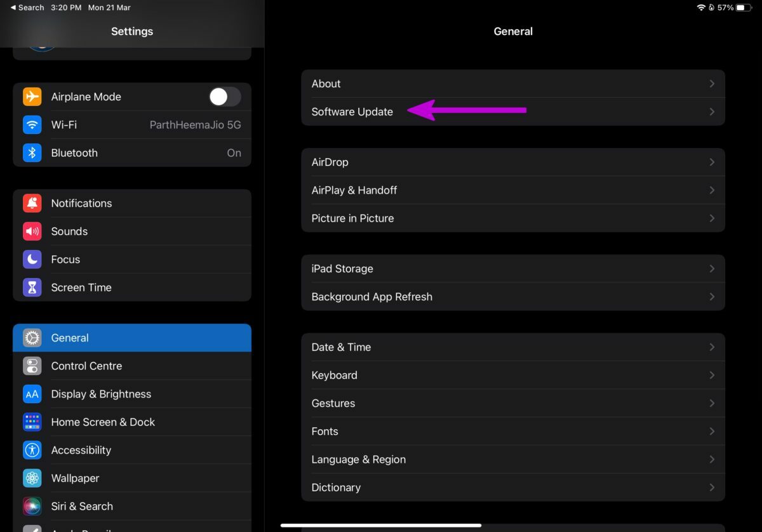Go back to Search in status bar
The height and width of the screenshot is (532, 762).
(x=27, y=8)
